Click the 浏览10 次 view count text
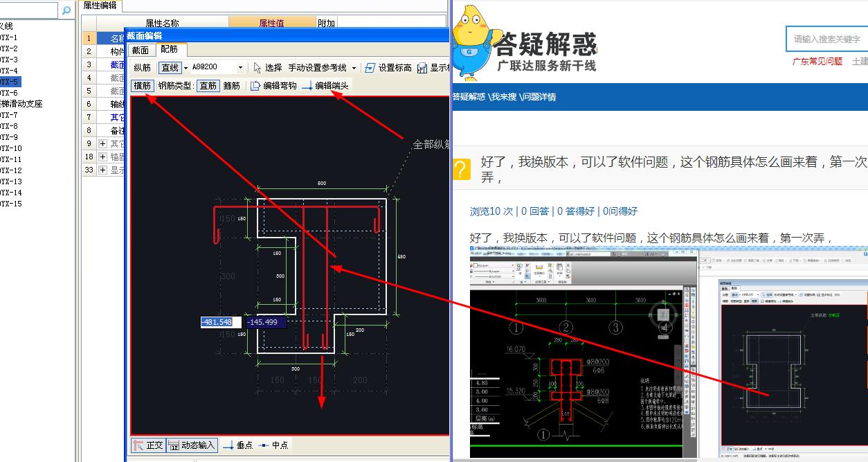This screenshot has width=868, height=462. [x=491, y=211]
